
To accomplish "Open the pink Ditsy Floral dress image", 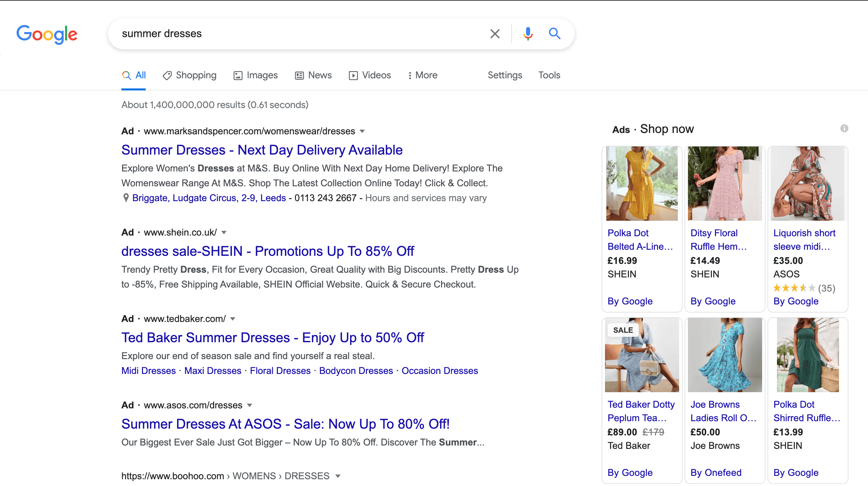I will [x=725, y=184].
